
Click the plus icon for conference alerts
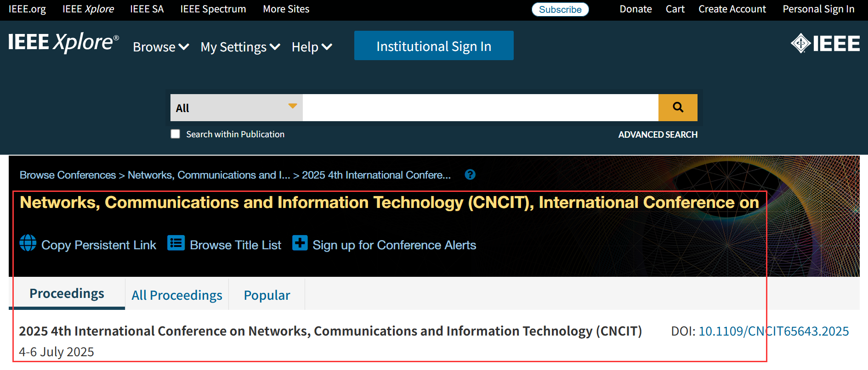coord(300,243)
